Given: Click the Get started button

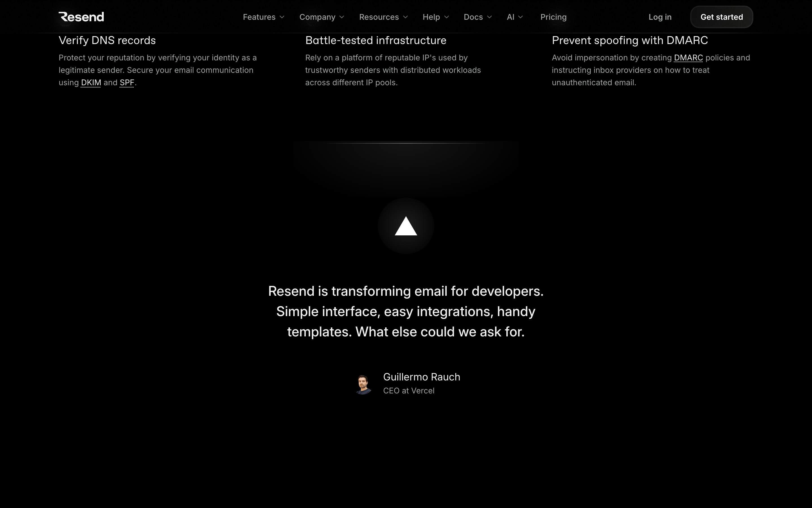Looking at the screenshot, I should (x=721, y=17).
